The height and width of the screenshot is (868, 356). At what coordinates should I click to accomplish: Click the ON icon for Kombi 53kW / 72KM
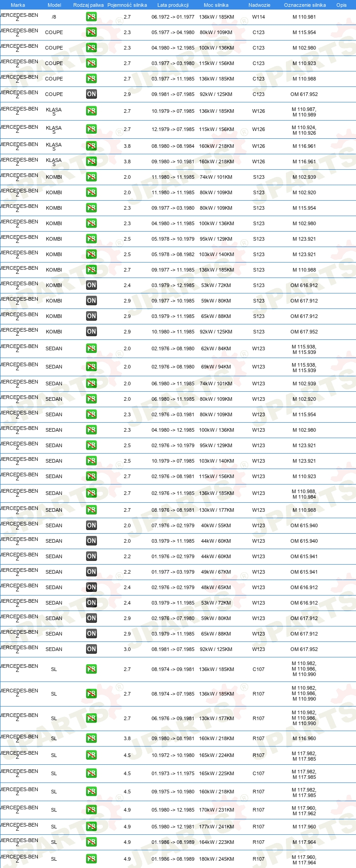[x=92, y=285]
